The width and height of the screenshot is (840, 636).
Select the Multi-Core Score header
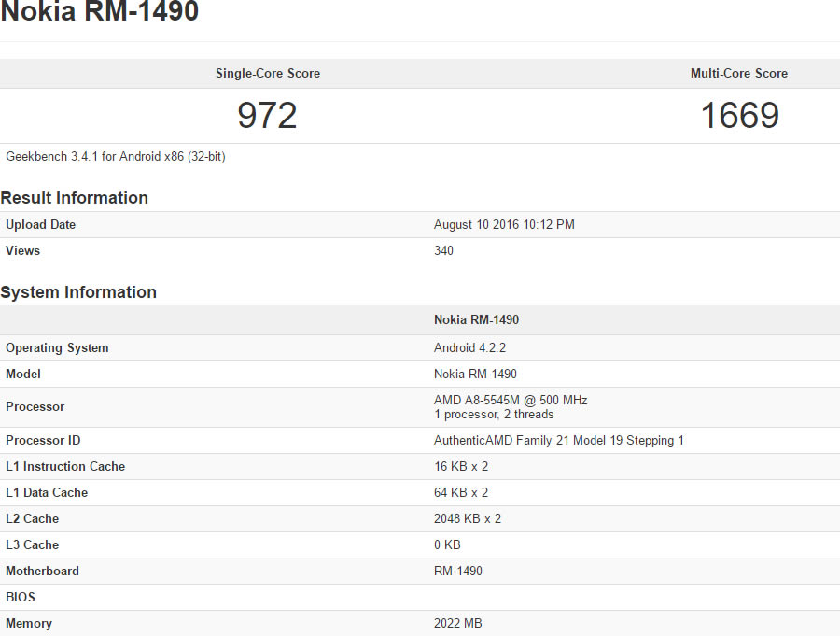738,73
